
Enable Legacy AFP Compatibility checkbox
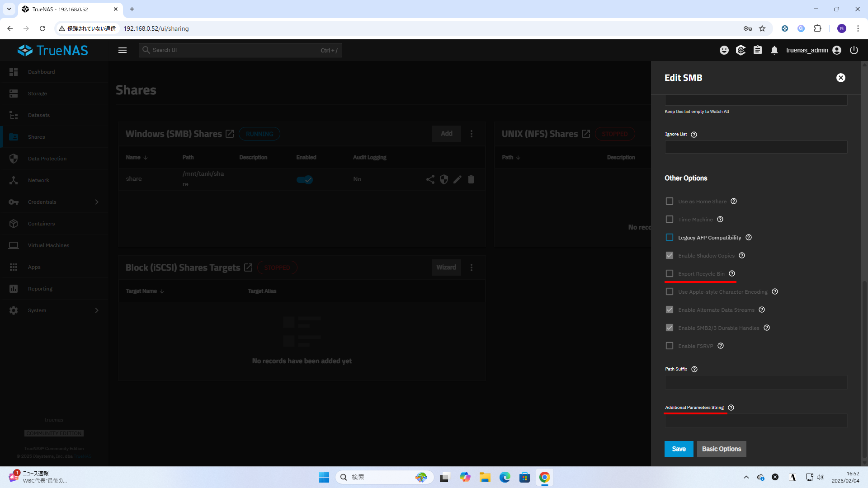(670, 237)
